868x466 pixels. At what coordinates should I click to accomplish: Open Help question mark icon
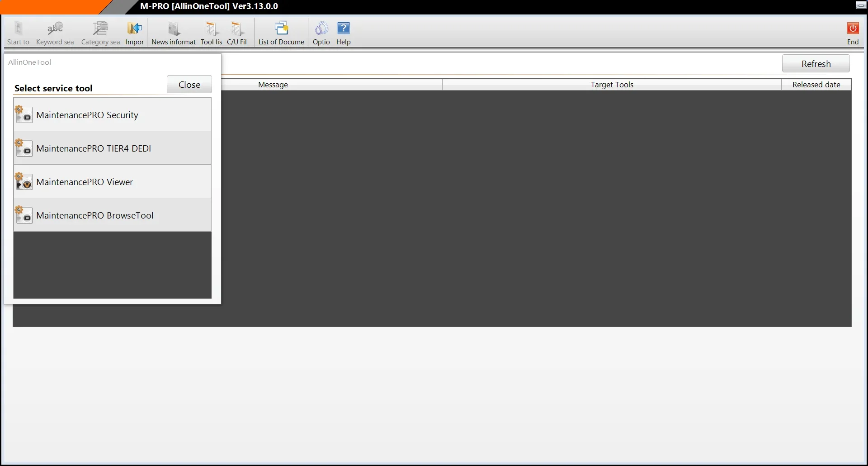tap(344, 33)
